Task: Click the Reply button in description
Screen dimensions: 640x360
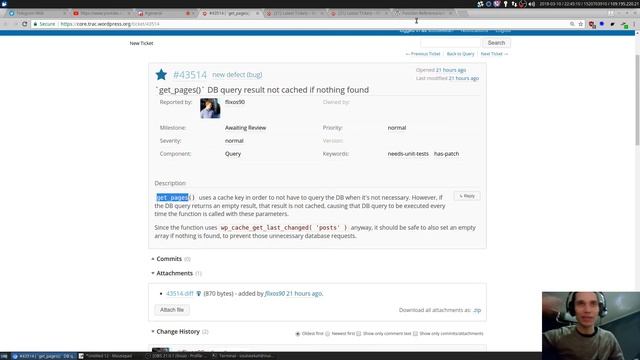Action: coord(467,196)
